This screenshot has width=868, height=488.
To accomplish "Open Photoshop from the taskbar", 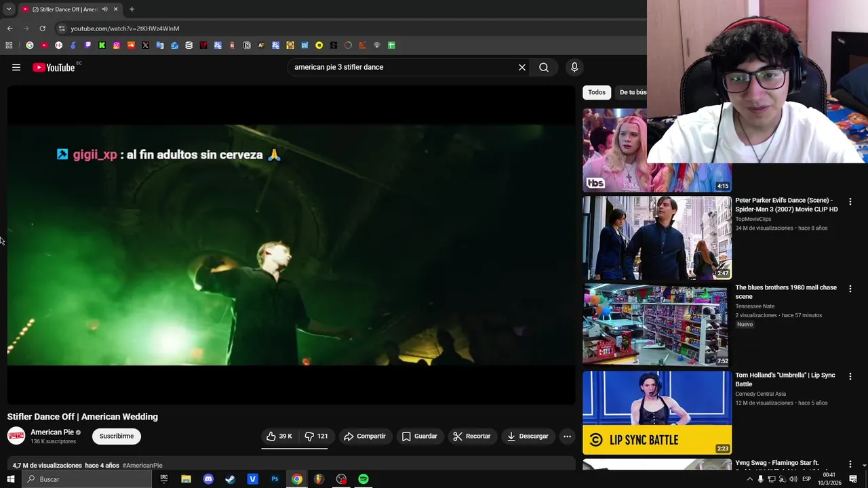I will click(x=275, y=479).
